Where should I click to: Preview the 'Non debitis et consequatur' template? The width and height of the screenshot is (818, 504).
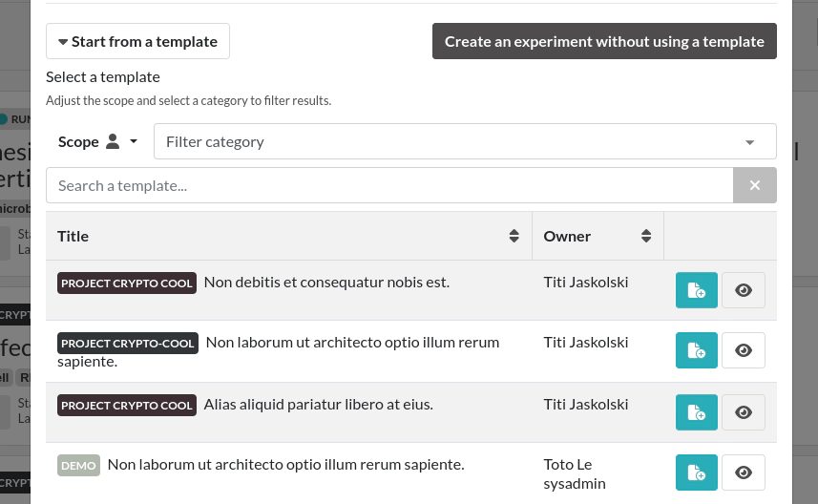pos(744,290)
